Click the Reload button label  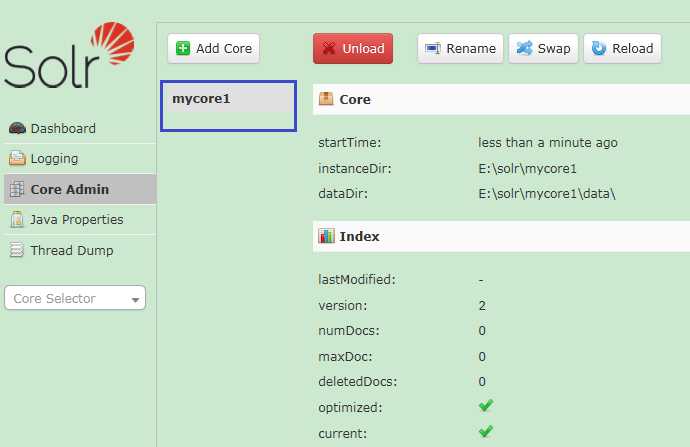(632, 48)
